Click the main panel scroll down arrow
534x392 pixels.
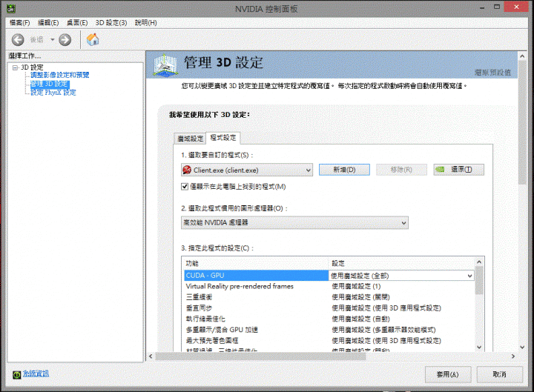click(x=522, y=347)
